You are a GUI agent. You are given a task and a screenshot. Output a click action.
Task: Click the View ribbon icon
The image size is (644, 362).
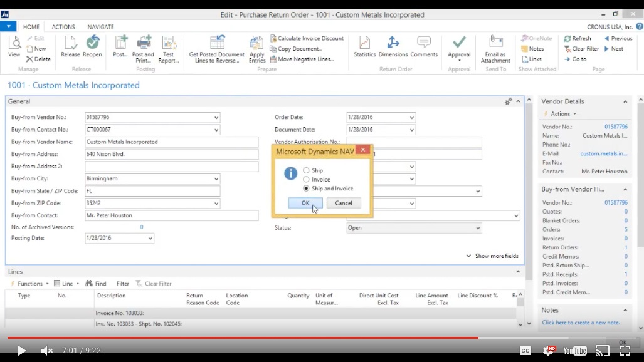coord(14,47)
